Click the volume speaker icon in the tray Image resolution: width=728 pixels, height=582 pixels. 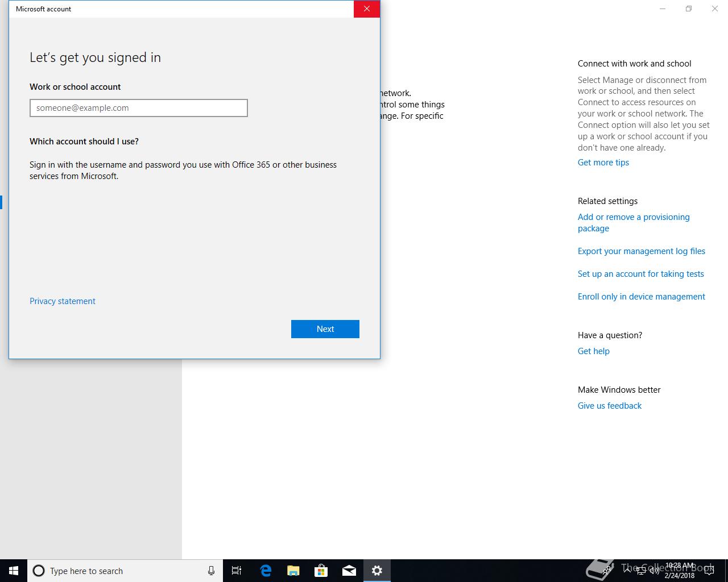(654, 571)
